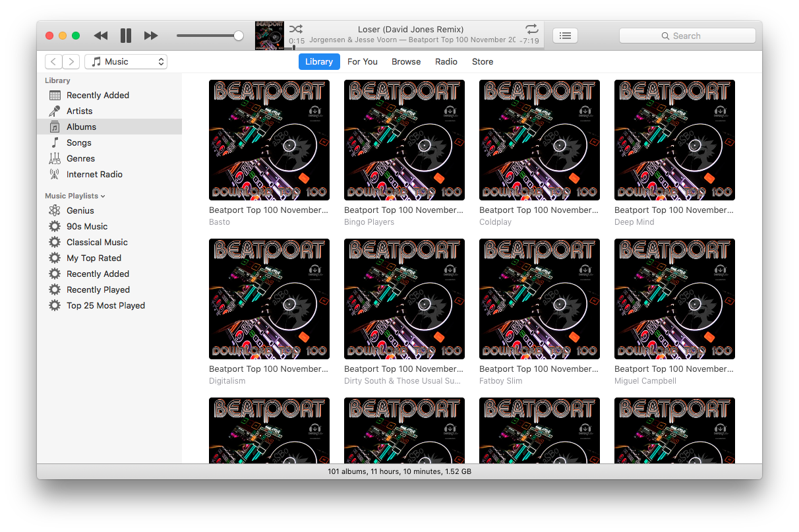Click the 90s Music gear icon

point(55,226)
